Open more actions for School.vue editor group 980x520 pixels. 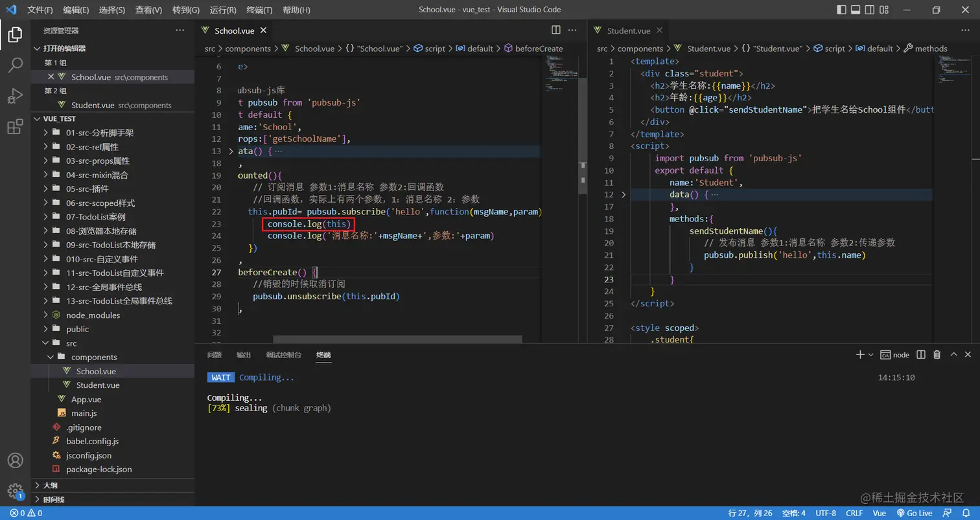pyautogui.click(x=572, y=30)
